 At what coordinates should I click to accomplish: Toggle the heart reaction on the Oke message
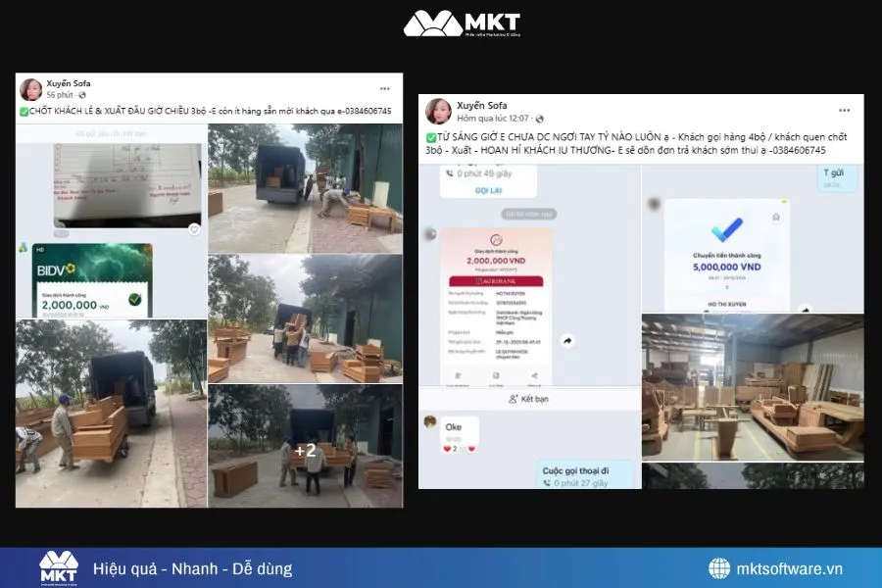[446, 448]
